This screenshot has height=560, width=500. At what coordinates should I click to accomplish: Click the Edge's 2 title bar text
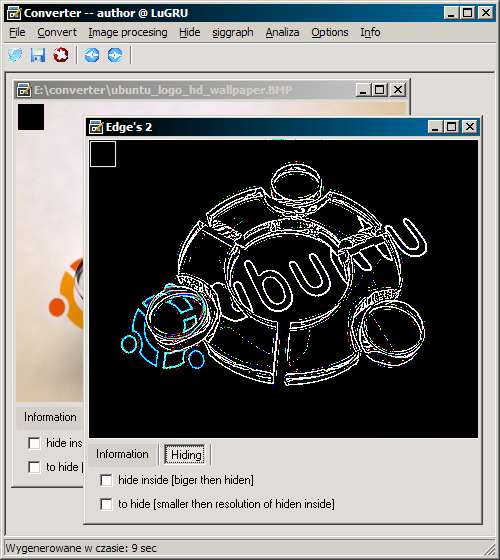[x=129, y=127]
